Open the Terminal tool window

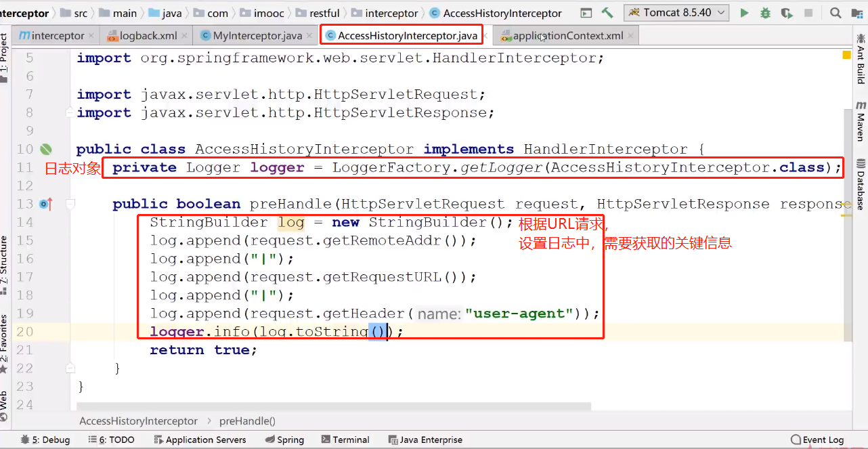(345, 440)
